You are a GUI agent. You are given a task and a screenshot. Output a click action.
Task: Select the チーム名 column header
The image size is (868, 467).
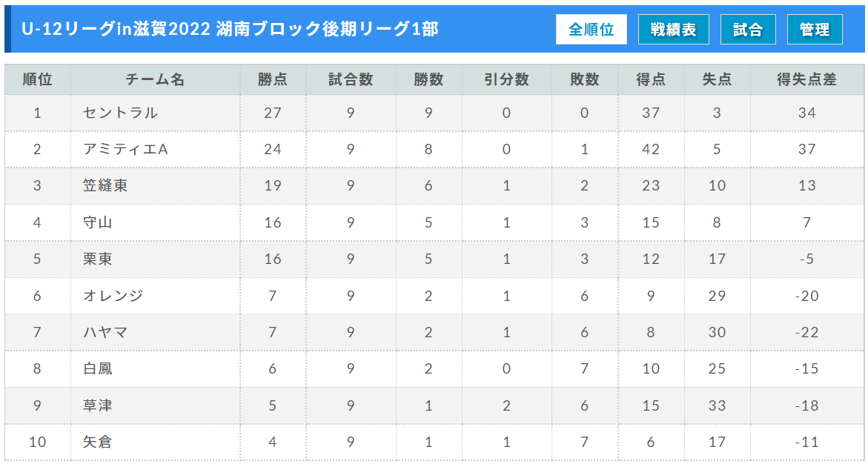click(155, 79)
